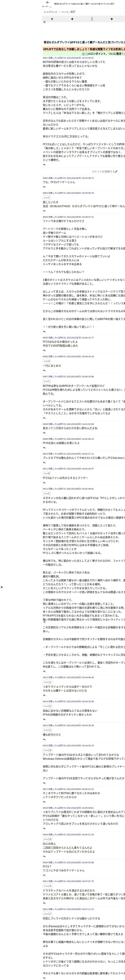Reply to post 0015 using its arrow icon

(44, 739)
